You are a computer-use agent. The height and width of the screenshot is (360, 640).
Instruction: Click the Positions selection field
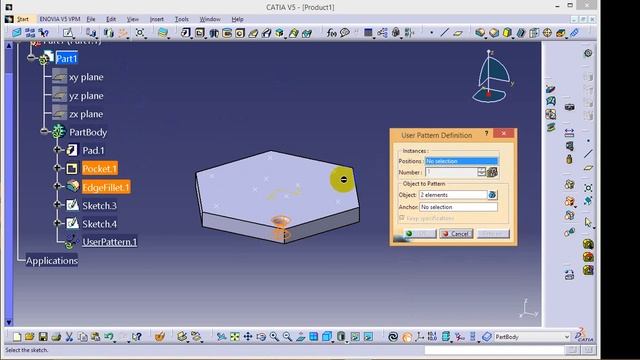tap(461, 161)
